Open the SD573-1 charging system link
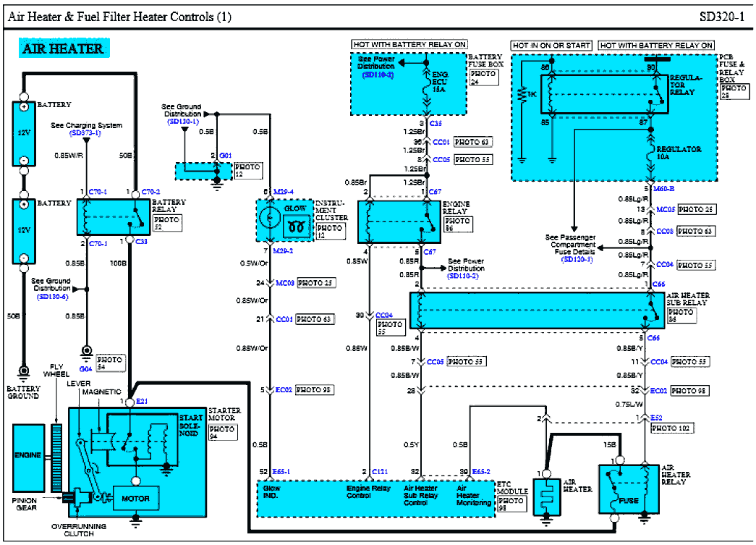The image size is (756, 545). 86,134
